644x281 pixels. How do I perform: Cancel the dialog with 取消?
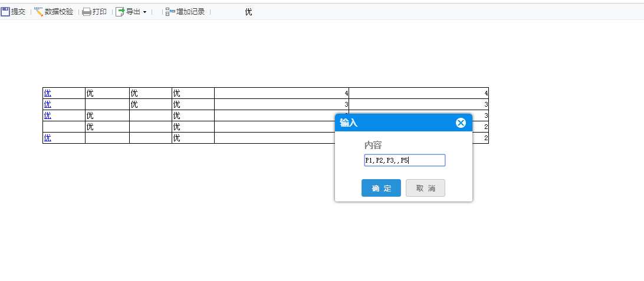[x=426, y=188]
